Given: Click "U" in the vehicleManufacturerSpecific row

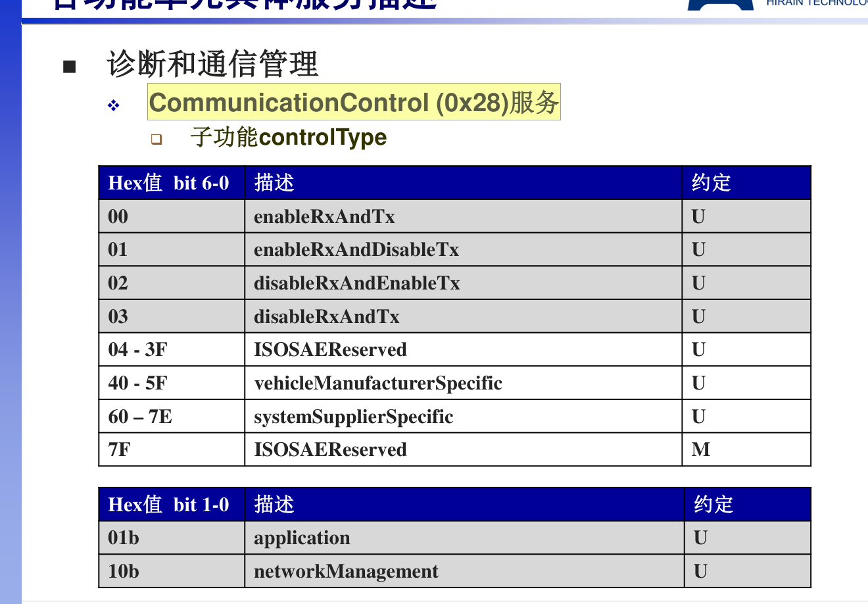Looking at the screenshot, I should point(746,383).
